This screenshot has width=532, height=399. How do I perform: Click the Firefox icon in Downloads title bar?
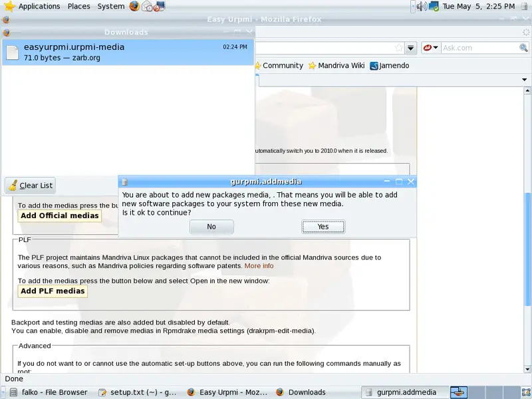point(6,32)
